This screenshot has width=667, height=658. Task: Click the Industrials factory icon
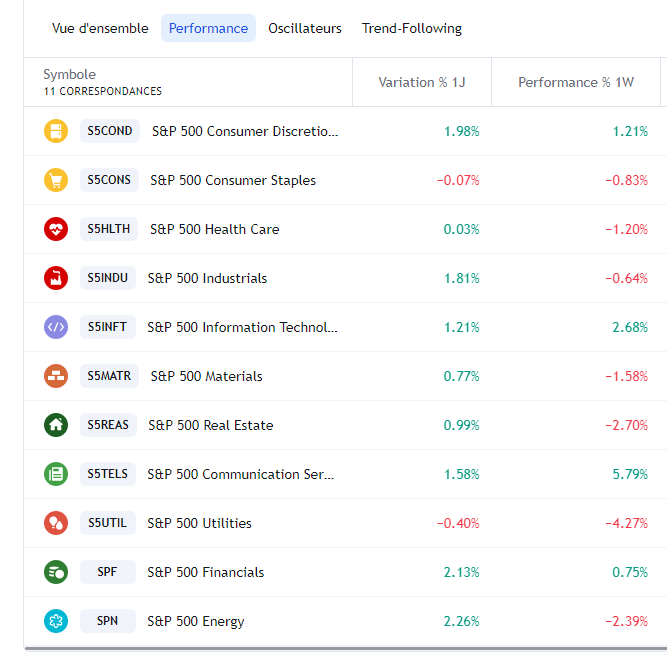point(56,278)
